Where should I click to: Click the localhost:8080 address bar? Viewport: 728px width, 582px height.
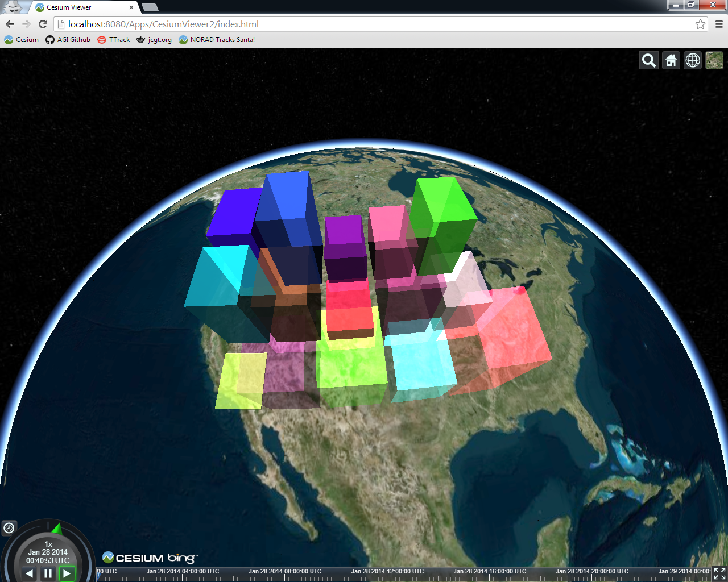[x=375, y=24]
